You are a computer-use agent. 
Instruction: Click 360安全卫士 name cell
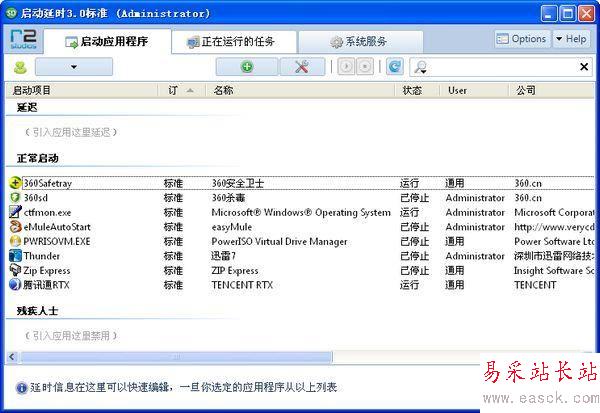[x=238, y=183]
